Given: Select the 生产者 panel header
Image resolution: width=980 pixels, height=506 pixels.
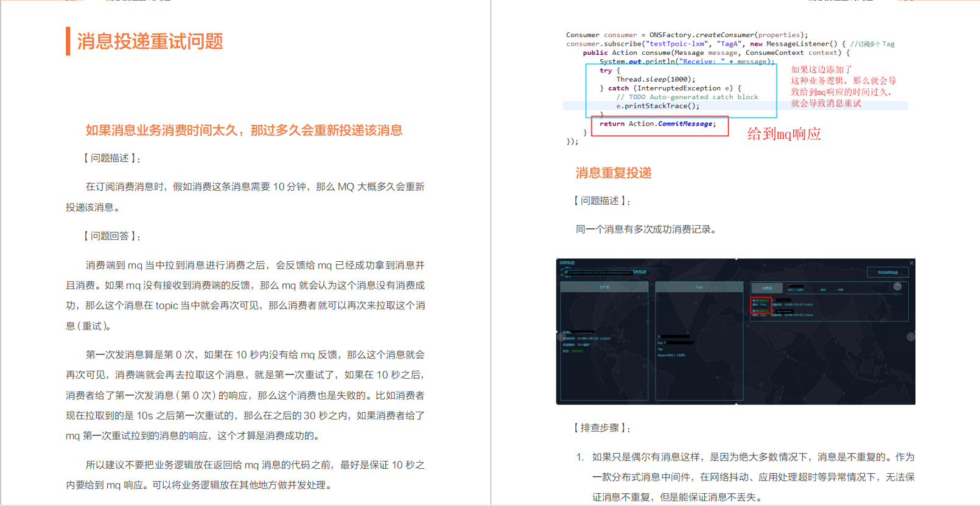Looking at the screenshot, I should pyautogui.click(x=604, y=287).
